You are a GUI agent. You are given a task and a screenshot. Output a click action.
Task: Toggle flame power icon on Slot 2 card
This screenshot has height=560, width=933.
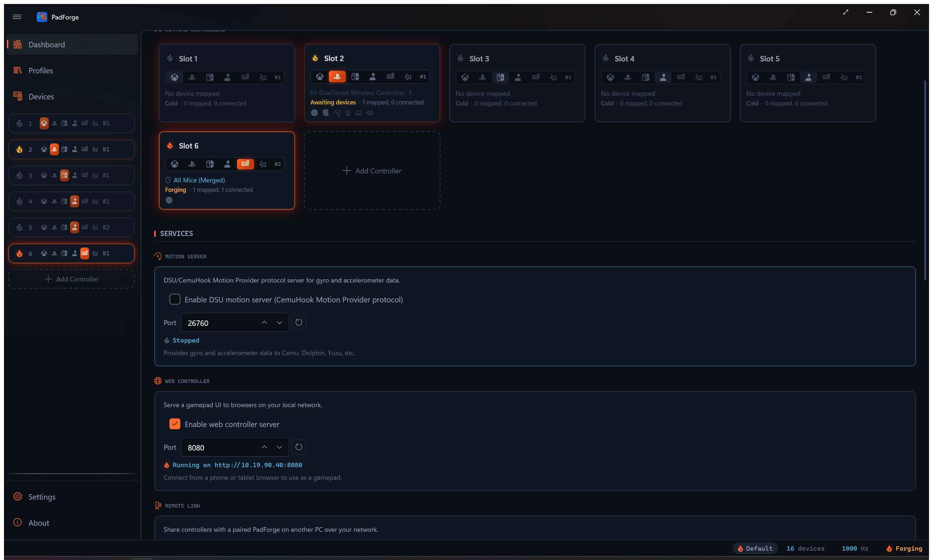[x=315, y=58]
